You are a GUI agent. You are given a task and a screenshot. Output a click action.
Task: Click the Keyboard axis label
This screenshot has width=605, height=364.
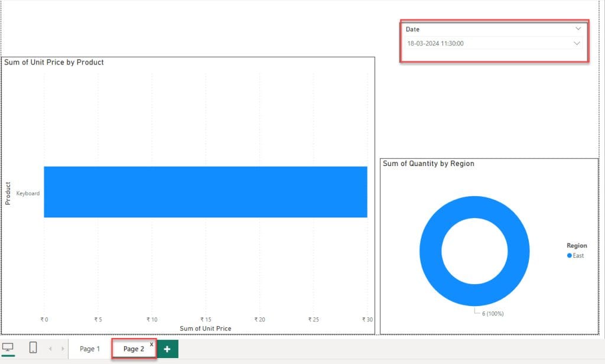click(28, 193)
